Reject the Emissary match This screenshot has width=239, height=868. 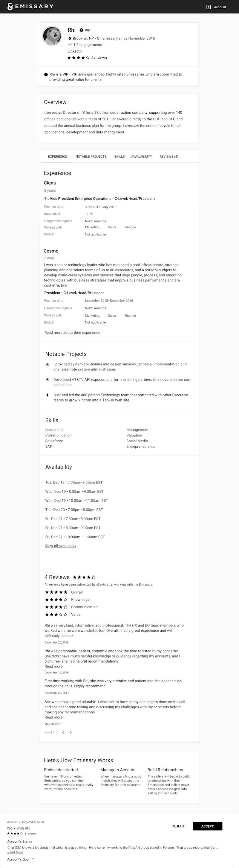[x=178, y=826]
